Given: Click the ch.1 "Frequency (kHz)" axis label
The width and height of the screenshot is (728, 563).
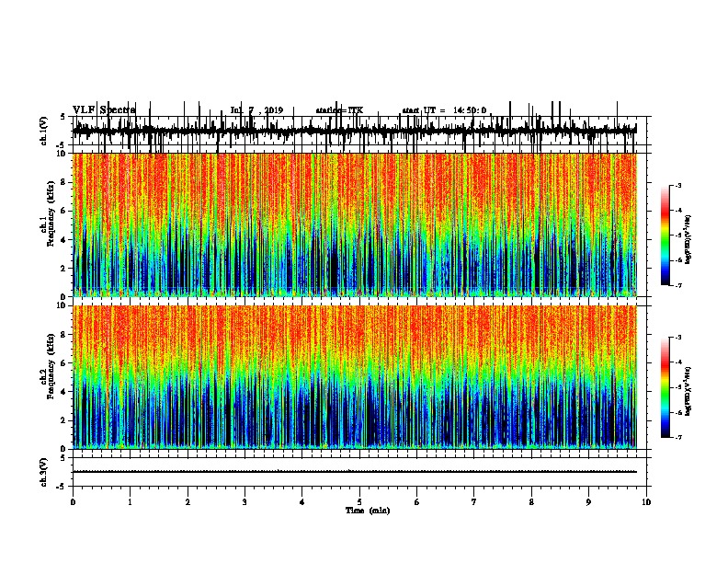Looking at the screenshot, I should pyautogui.click(x=51, y=213).
